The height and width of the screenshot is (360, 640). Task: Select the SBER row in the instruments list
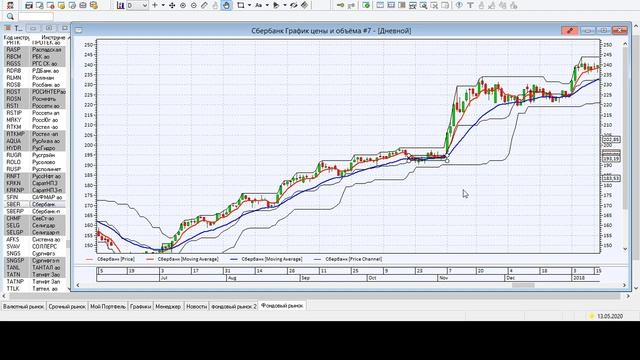[34, 204]
